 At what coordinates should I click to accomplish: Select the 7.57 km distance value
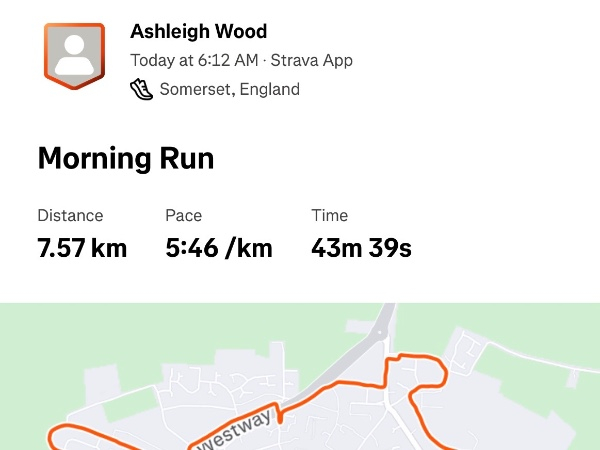[x=82, y=248]
